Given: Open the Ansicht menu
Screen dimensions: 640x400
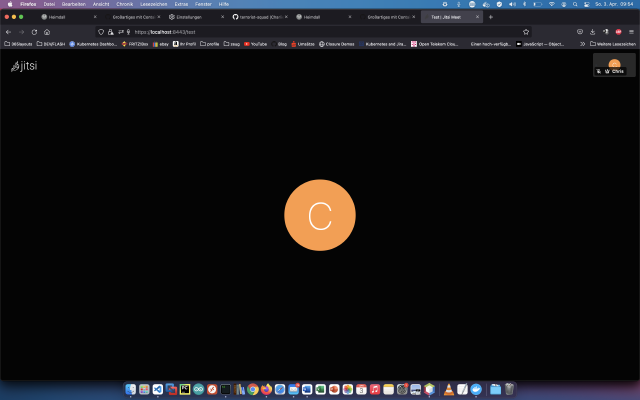Looking at the screenshot, I should tap(101, 4).
